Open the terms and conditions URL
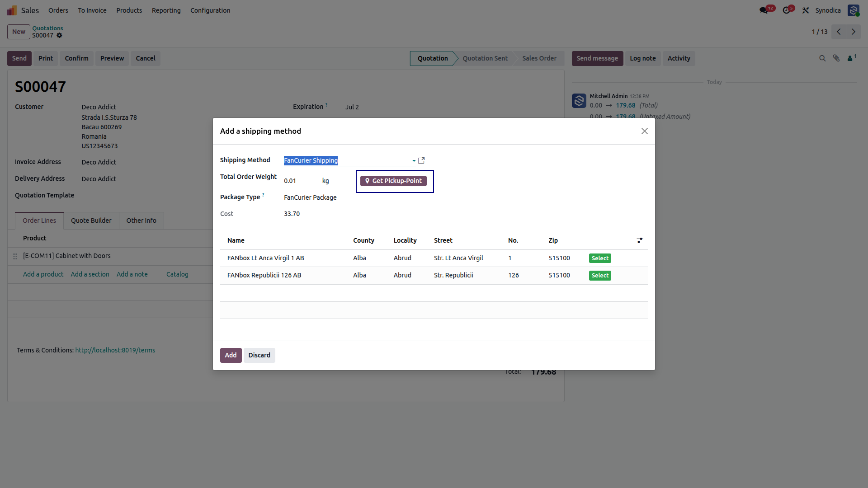This screenshot has height=488, width=868. tap(115, 350)
